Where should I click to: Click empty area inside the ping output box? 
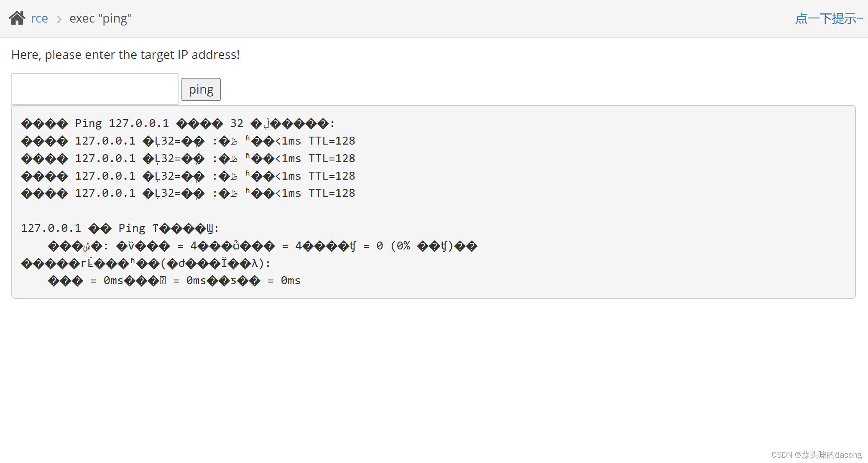tap(627, 201)
